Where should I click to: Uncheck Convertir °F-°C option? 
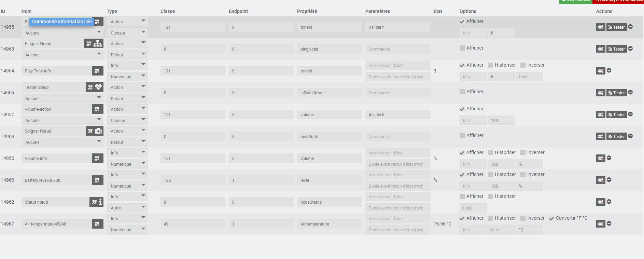tap(551, 218)
